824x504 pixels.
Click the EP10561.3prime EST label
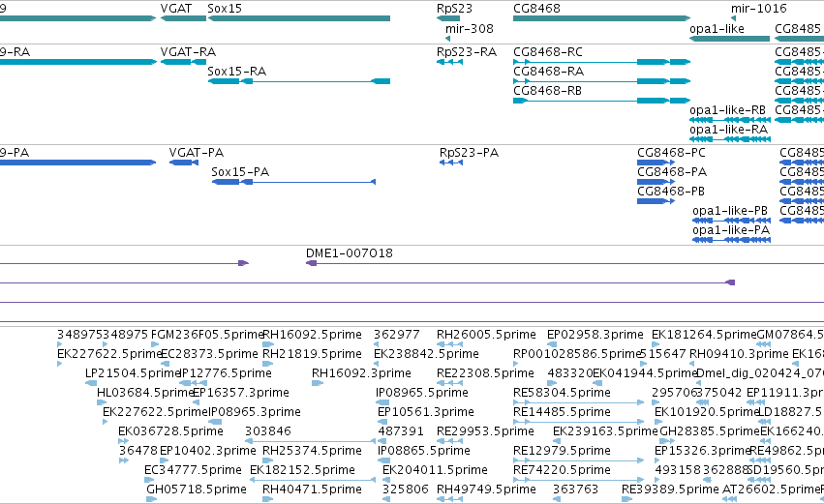426,413
